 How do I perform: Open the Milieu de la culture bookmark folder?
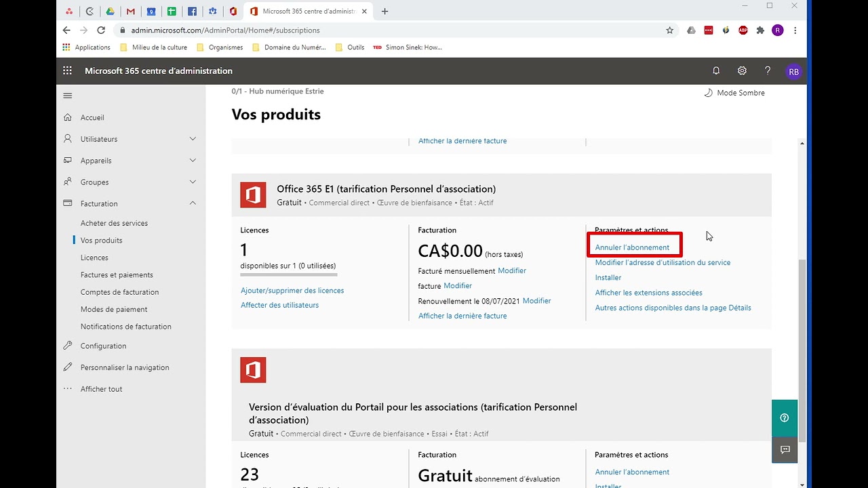153,47
